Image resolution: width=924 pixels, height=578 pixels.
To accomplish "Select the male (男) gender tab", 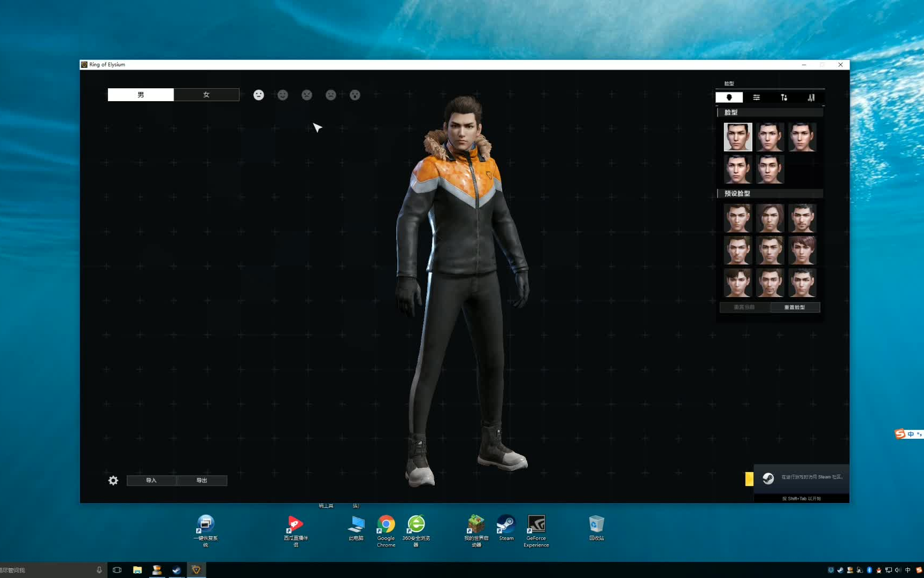I will point(141,95).
